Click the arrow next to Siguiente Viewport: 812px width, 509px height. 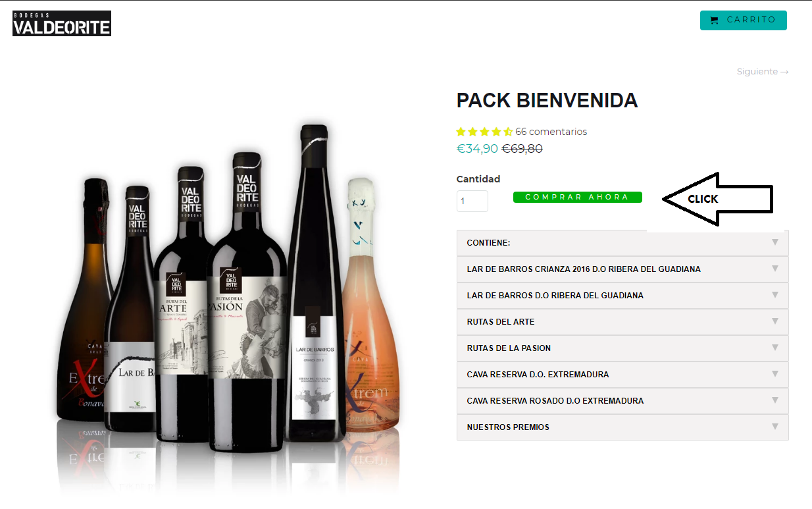click(784, 72)
